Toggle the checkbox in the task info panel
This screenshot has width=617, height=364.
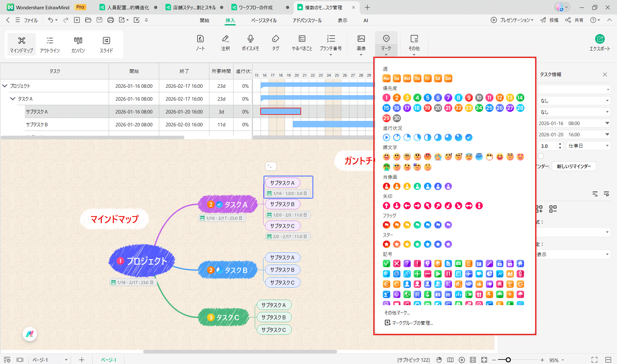point(541,156)
